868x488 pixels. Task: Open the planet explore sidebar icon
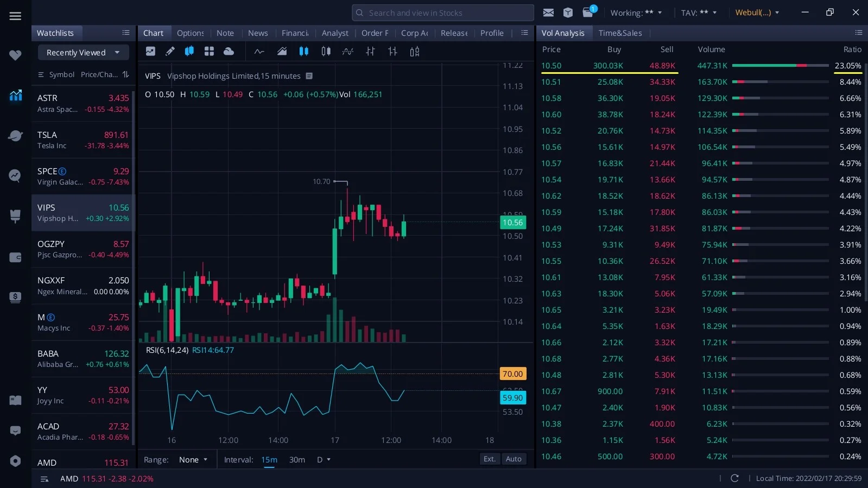(15, 136)
